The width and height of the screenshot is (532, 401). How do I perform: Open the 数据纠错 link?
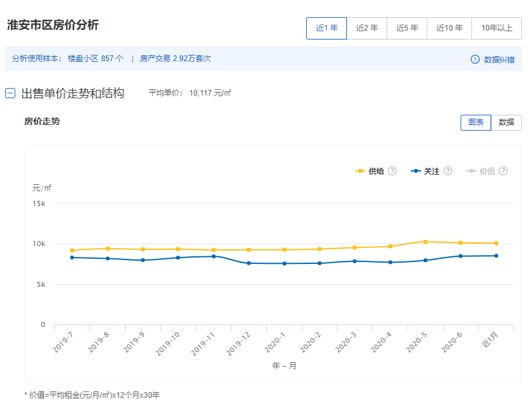coord(499,59)
